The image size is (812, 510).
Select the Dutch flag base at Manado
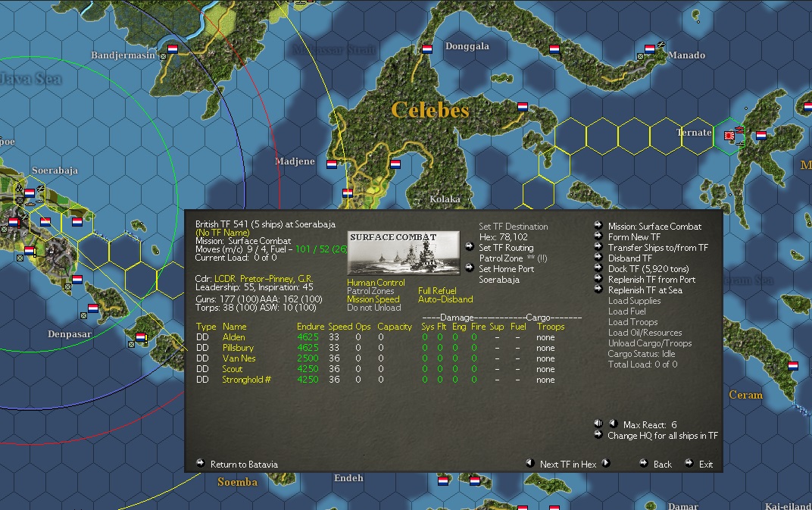click(x=649, y=49)
